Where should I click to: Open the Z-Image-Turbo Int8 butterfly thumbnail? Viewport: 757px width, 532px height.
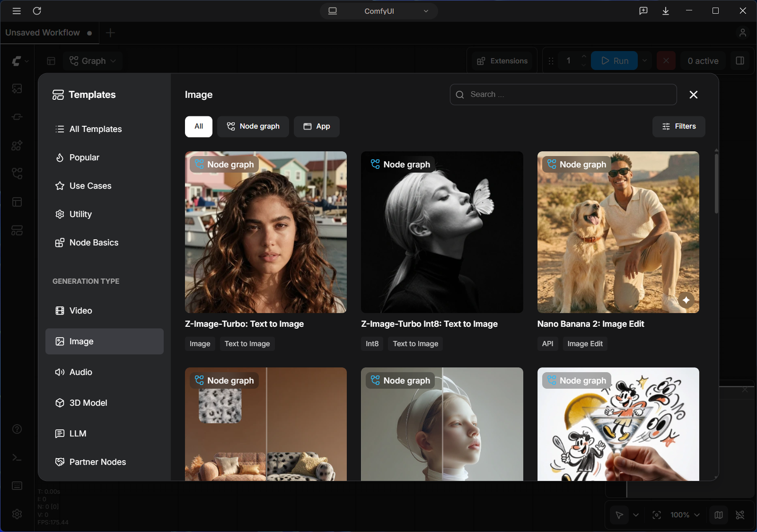[x=442, y=232]
